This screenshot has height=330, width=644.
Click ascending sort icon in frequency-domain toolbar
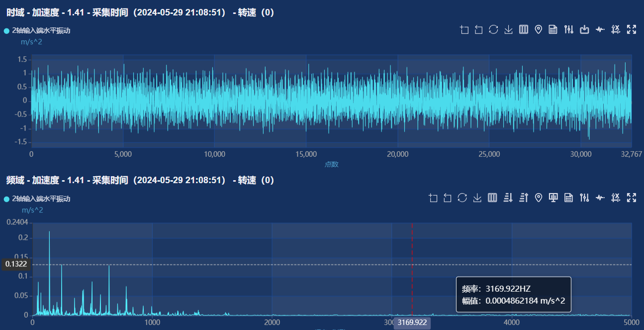tap(523, 198)
